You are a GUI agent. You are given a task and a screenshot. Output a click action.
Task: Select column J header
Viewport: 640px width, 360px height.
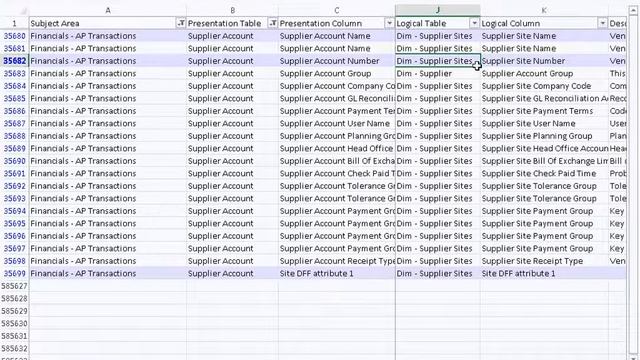[438, 10]
